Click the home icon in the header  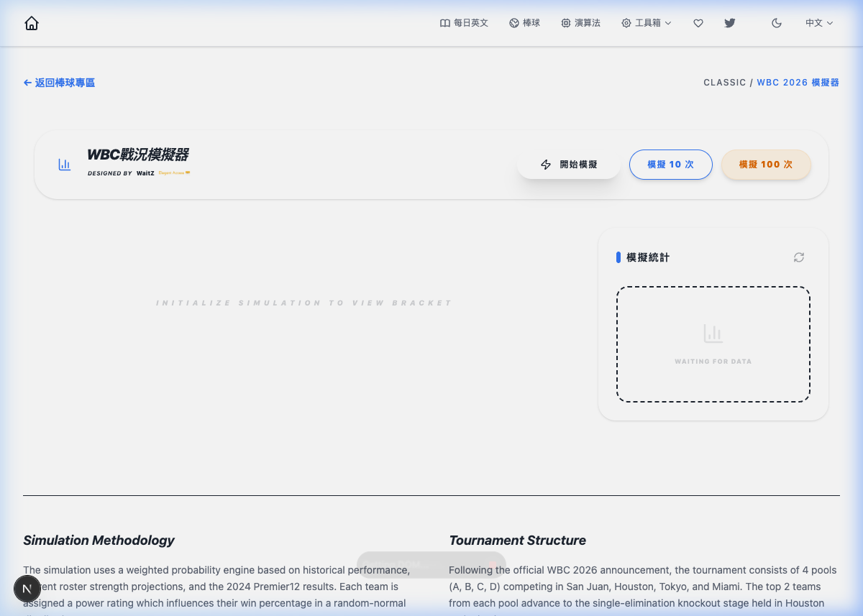32,23
